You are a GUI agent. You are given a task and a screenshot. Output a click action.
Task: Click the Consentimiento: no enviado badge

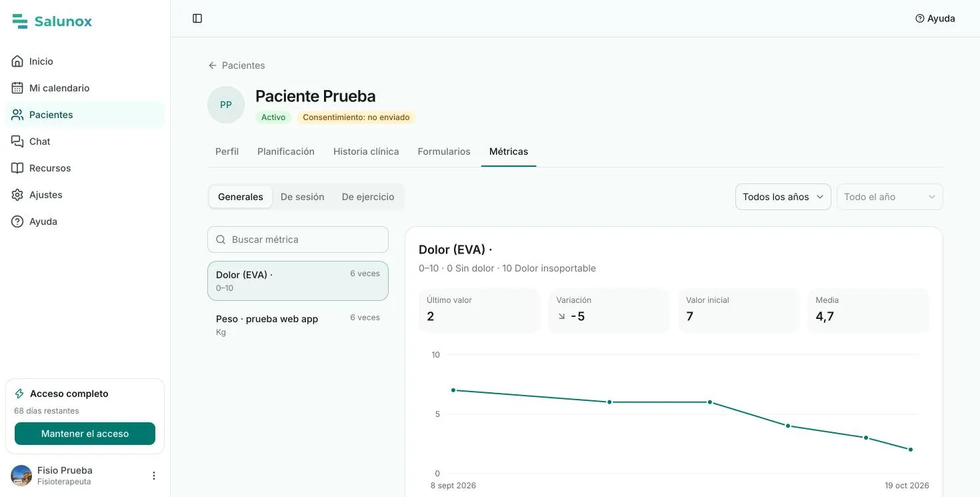(x=356, y=117)
